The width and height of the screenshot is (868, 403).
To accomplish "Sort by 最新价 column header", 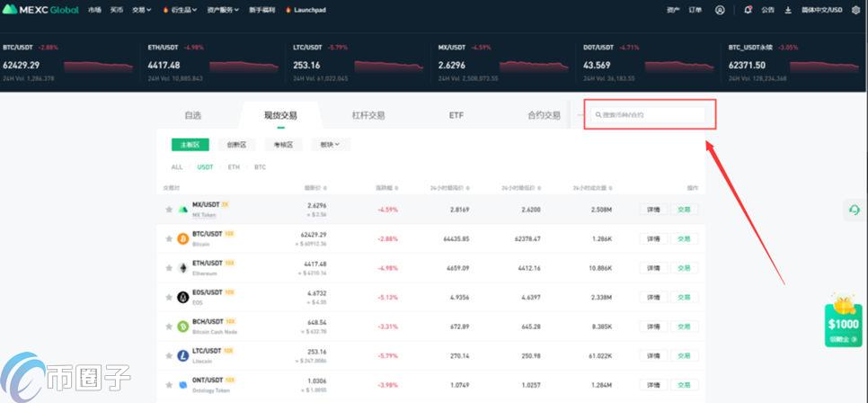I will 315,188.
